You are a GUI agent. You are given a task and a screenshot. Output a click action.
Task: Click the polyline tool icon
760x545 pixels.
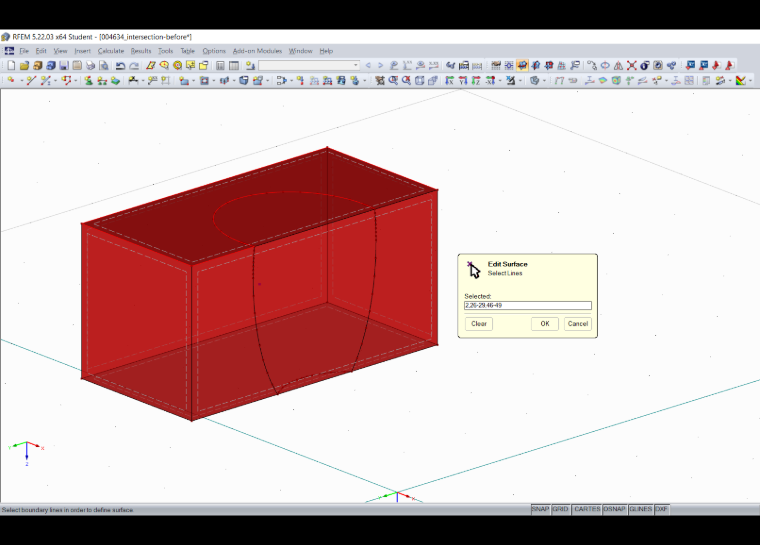pos(66,80)
